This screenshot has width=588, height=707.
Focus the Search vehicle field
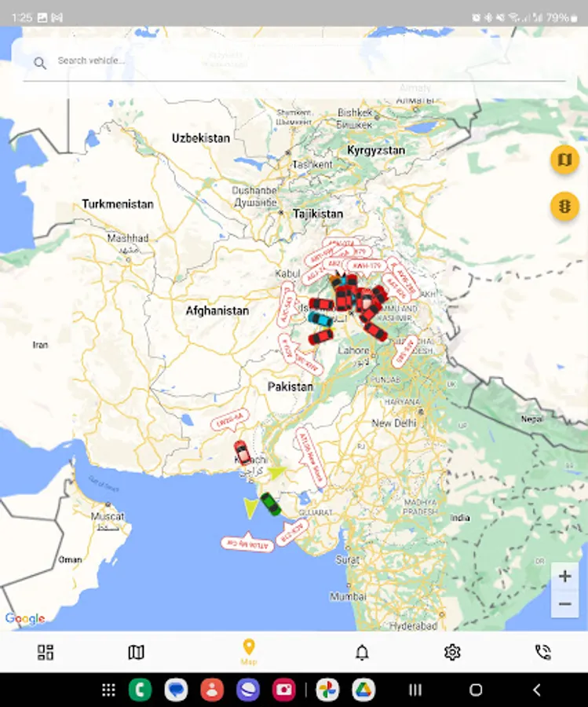click(x=294, y=60)
